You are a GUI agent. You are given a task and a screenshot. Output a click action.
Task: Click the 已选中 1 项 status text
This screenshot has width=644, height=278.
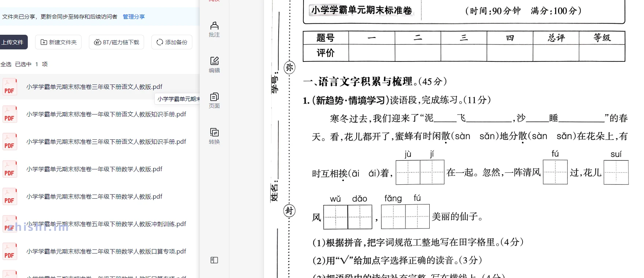pos(31,64)
